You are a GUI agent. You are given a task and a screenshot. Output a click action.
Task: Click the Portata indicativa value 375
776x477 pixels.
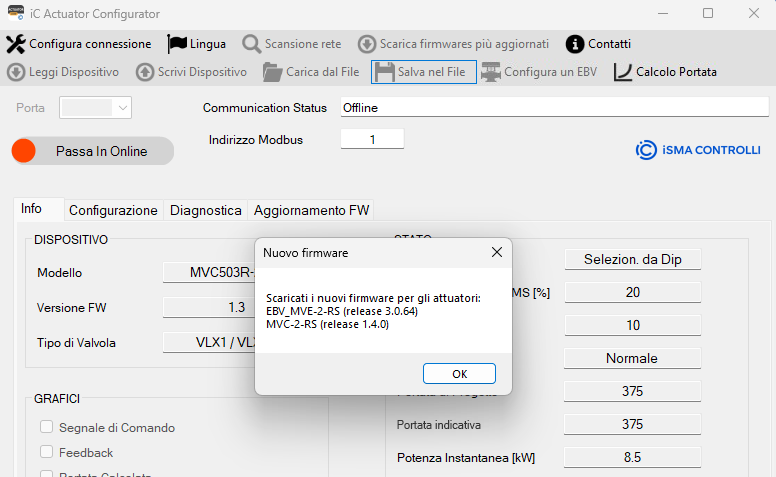pos(632,424)
